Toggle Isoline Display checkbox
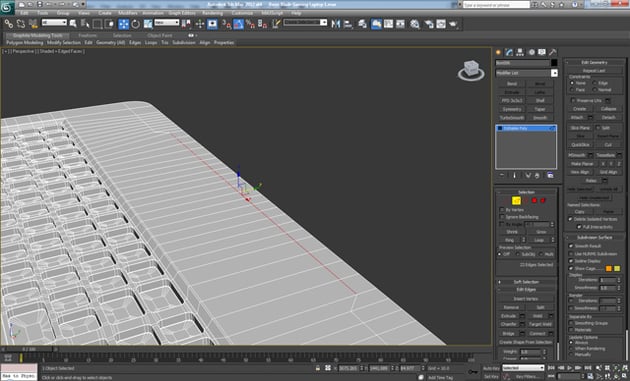This screenshot has width=630, height=381. [x=571, y=261]
